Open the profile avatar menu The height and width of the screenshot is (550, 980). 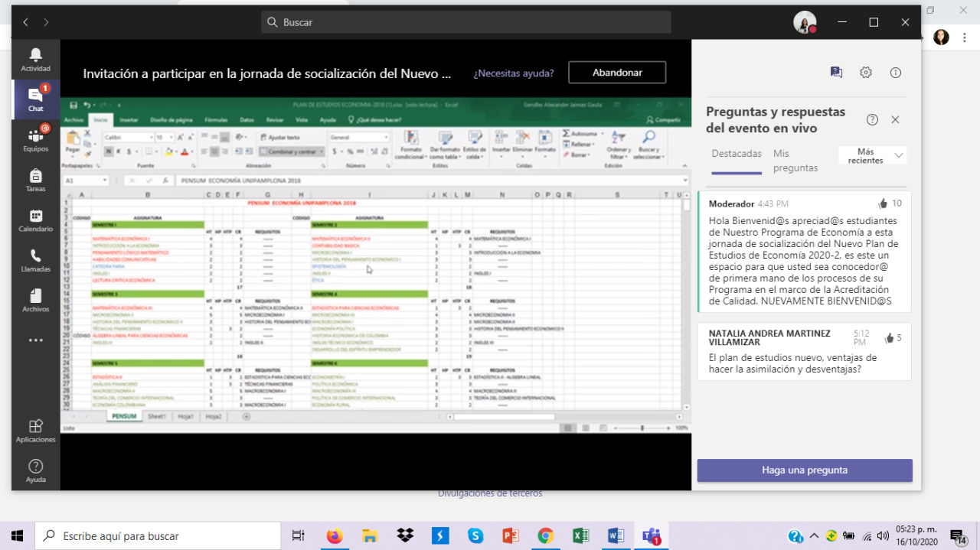pyautogui.click(x=804, y=22)
